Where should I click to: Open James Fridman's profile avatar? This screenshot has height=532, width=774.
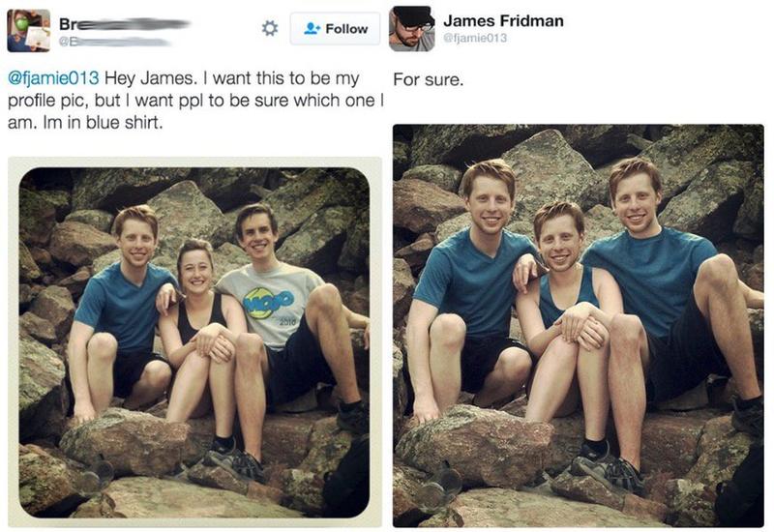point(412,29)
